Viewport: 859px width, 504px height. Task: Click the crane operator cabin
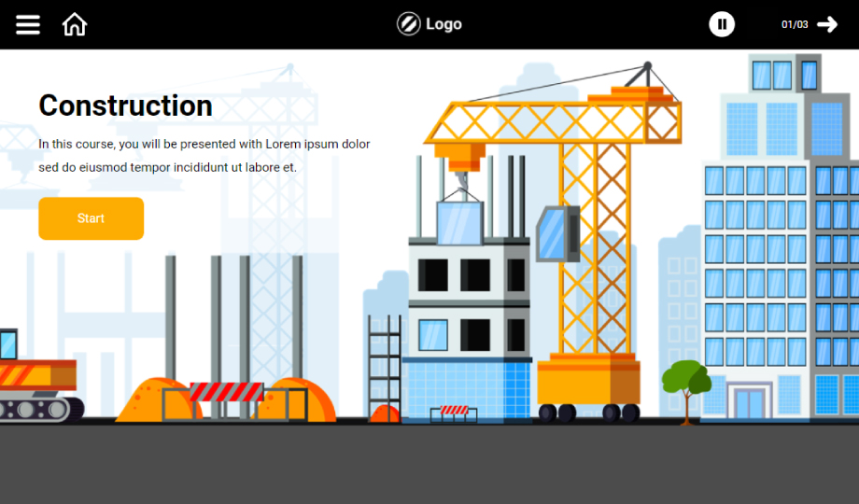[x=556, y=232]
